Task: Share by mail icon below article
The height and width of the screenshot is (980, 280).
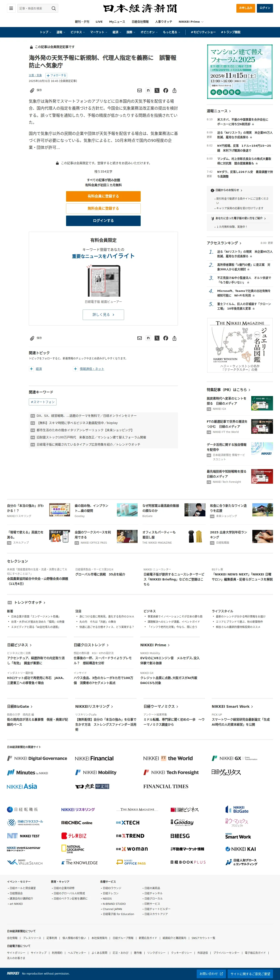Action: tap(140, 338)
